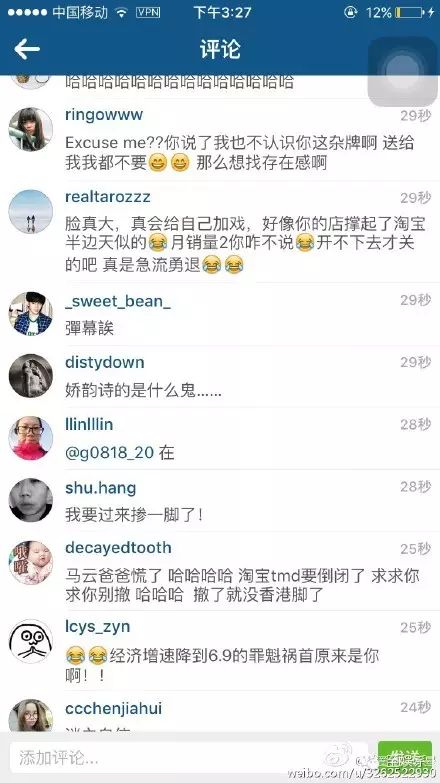Focus the 添加评论 comment input field
The image size is (440, 783).
pos(190,758)
